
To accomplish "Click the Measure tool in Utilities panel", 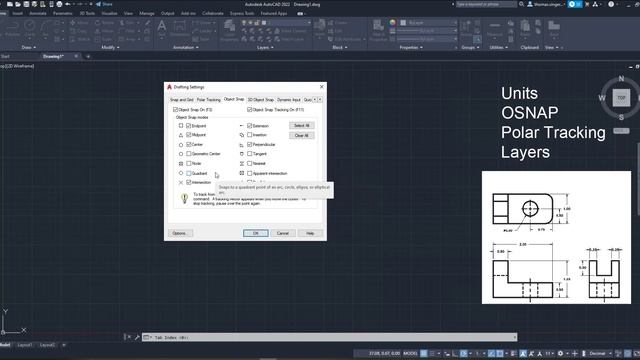I will point(495,29).
